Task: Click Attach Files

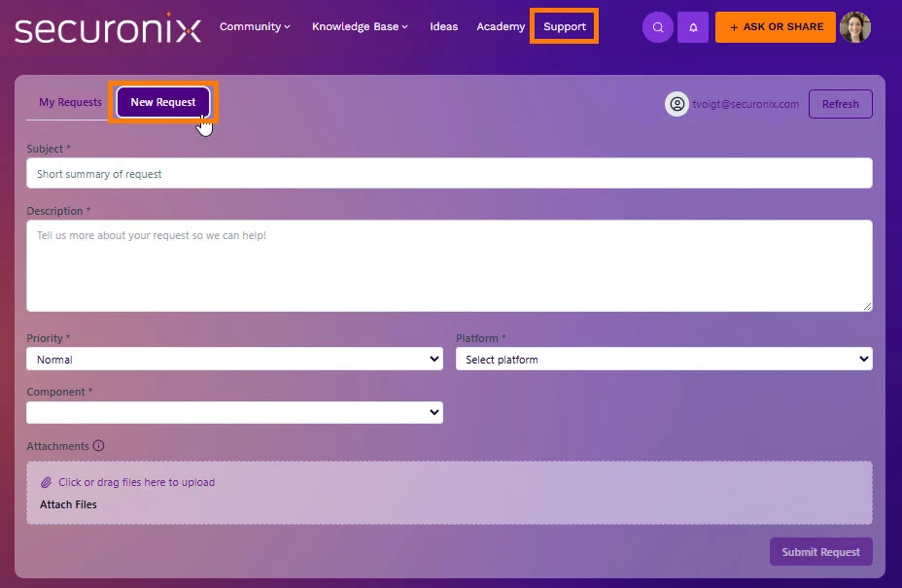Action: pos(68,504)
